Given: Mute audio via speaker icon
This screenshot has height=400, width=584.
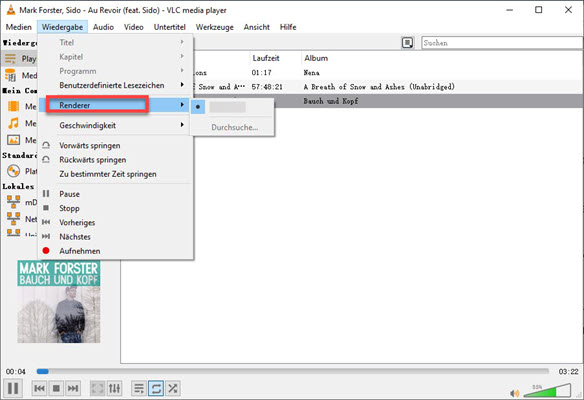Looking at the screenshot, I should (515, 393).
